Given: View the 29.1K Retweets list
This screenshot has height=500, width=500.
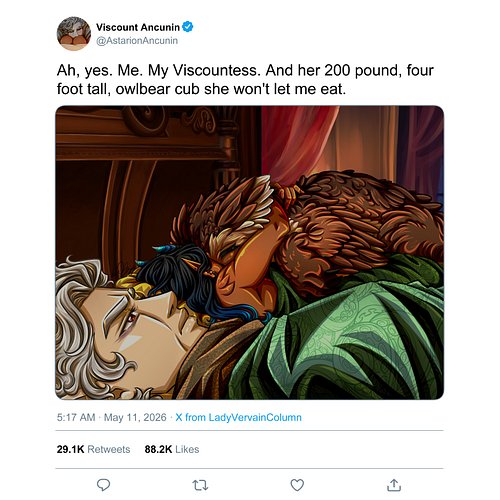Looking at the screenshot, I should tap(93, 449).
